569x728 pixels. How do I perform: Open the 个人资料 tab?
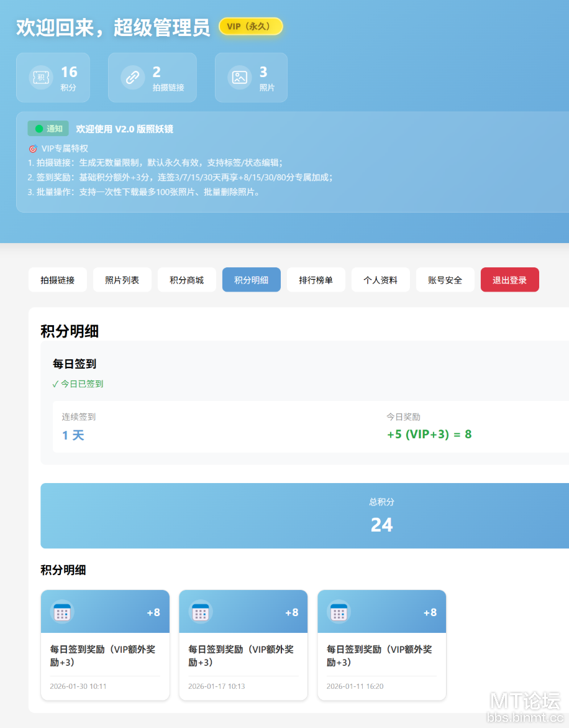(381, 280)
